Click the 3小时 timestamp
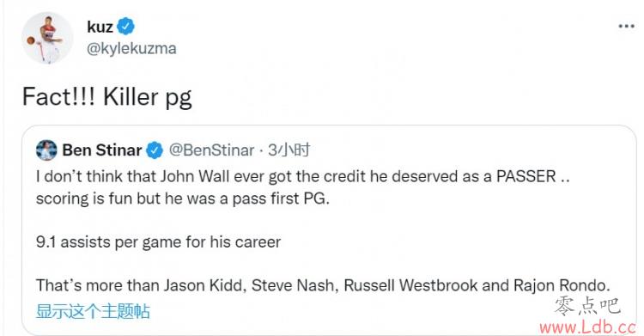 pos(289,150)
